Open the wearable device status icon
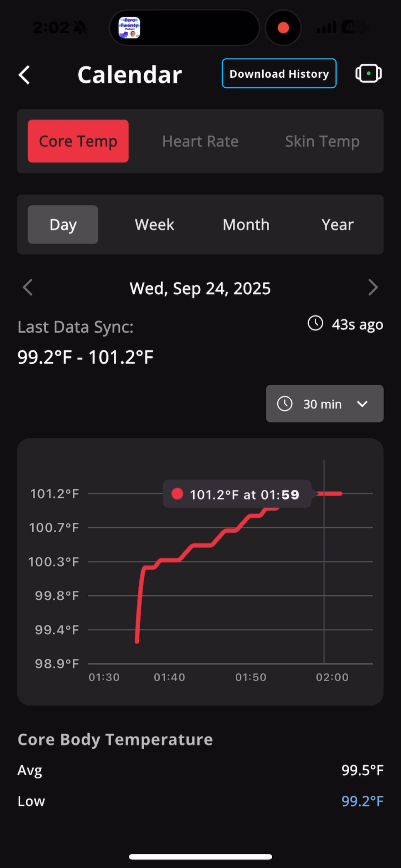This screenshot has height=868, width=401. click(369, 73)
